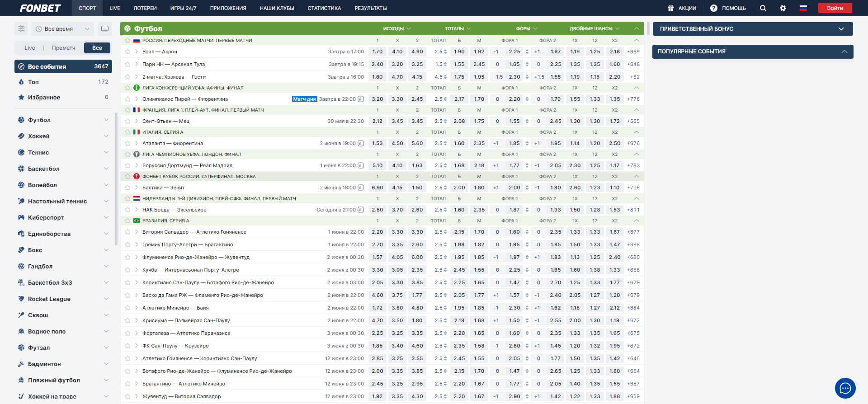
Task: Select Все события in sidebar
Action: click(63, 66)
